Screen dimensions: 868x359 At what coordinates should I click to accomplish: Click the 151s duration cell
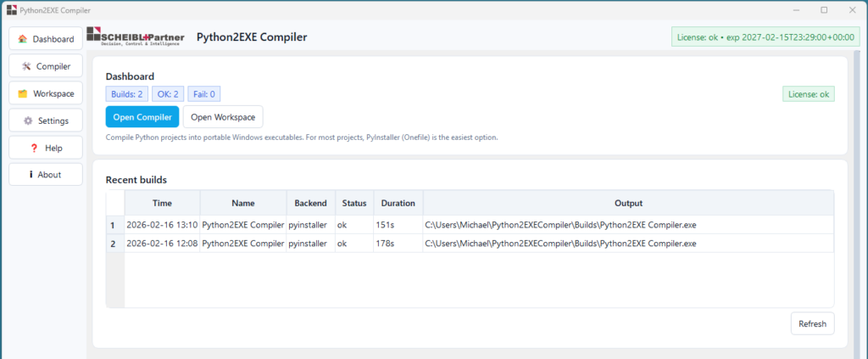click(x=398, y=225)
